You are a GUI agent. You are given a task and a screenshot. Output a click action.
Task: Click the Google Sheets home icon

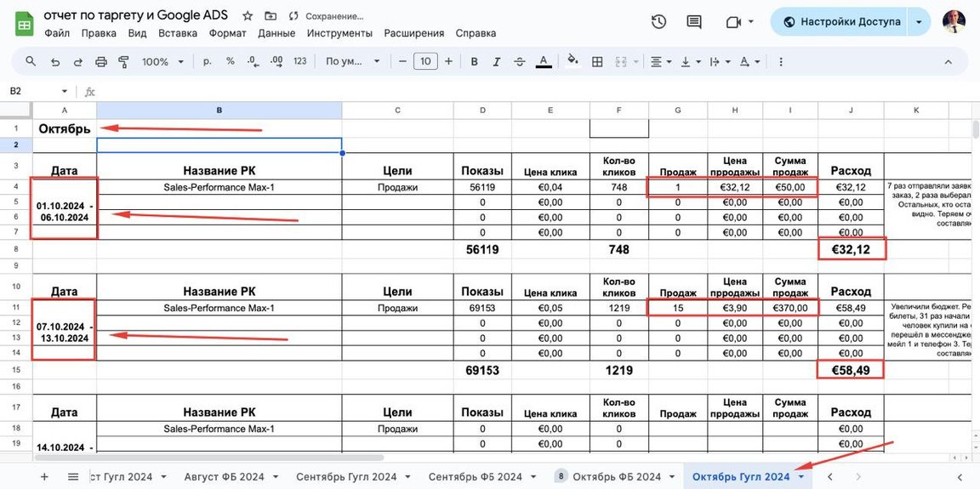pos(24,25)
